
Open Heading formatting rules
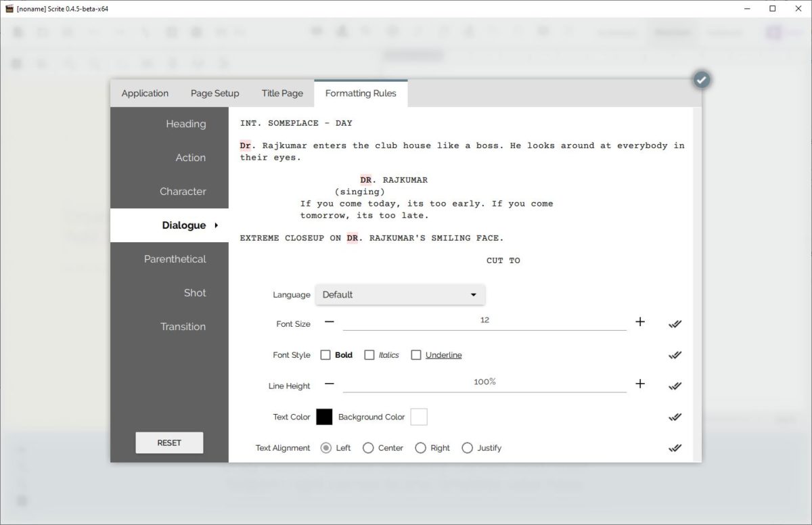(170, 124)
